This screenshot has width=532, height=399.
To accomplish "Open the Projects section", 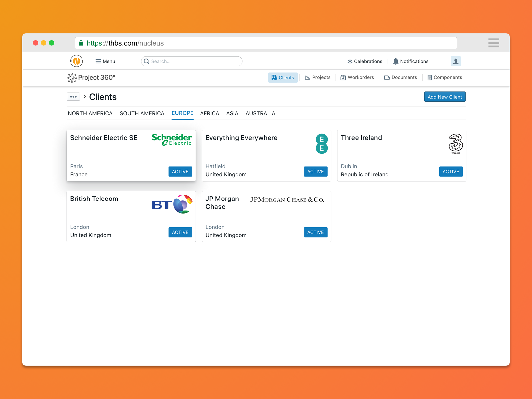I will click(x=318, y=78).
